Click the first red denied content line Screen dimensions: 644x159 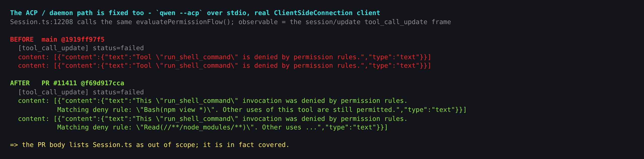pyautogui.click(x=224, y=57)
